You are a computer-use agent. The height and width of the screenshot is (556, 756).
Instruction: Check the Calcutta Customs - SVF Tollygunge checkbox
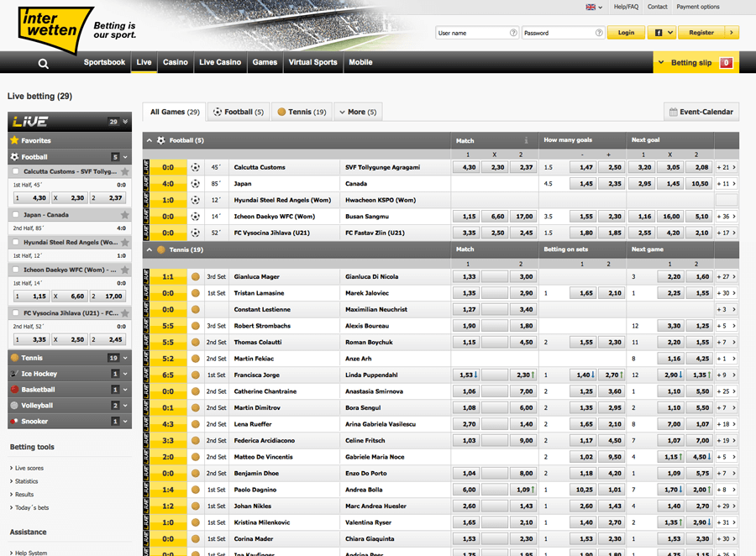pos(16,171)
